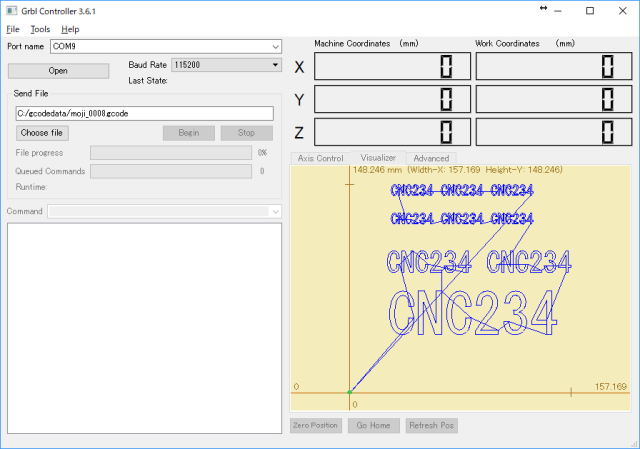Click the gcode file path field
This screenshot has width=640, height=449.
(x=144, y=113)
